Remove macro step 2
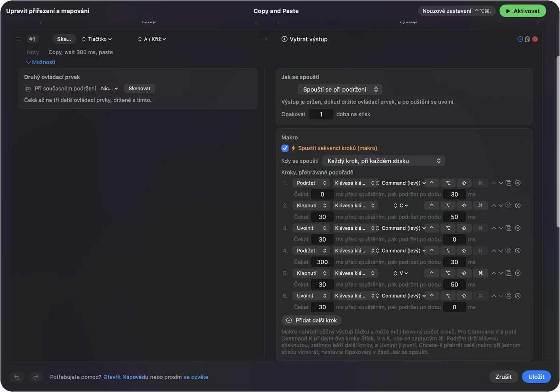The width and height of the screenshot is (560, 392). [518, 205]
